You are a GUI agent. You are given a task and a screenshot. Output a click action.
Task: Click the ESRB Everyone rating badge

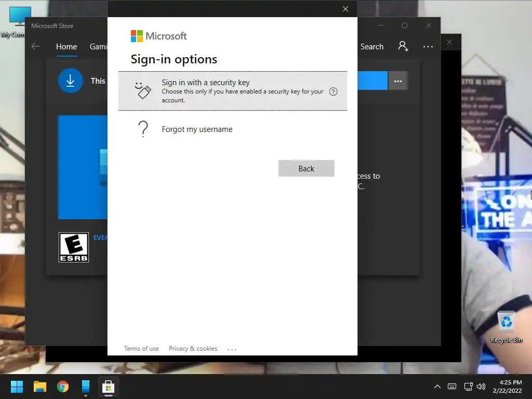tap(74, 247)
